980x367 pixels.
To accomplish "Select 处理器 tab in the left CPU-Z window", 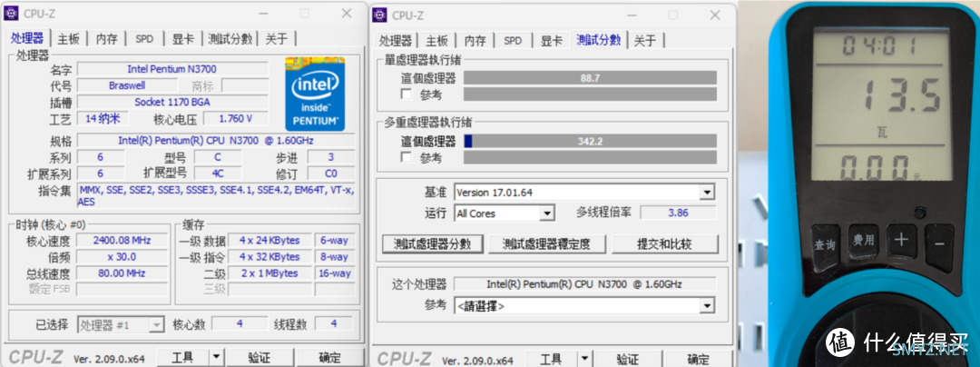I will 27,37.
